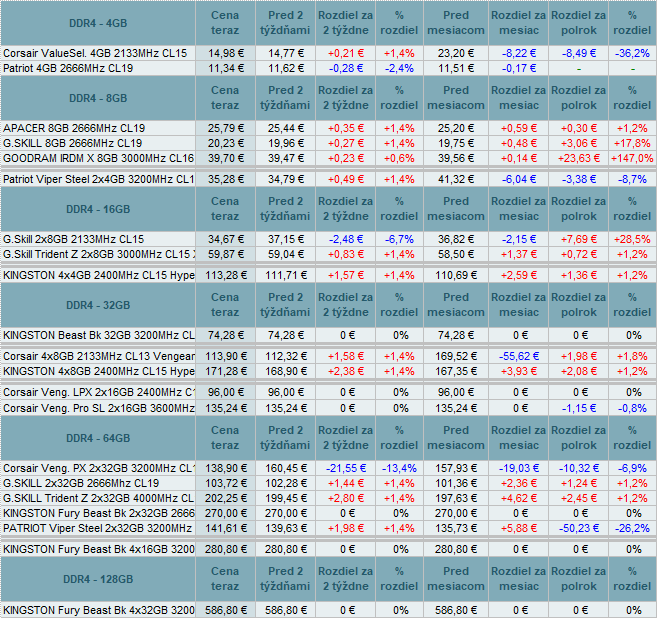This screenshot has height=618, width=657.
Task: Select the 169,52 € month-ago price cell
Action: point(456,356)
